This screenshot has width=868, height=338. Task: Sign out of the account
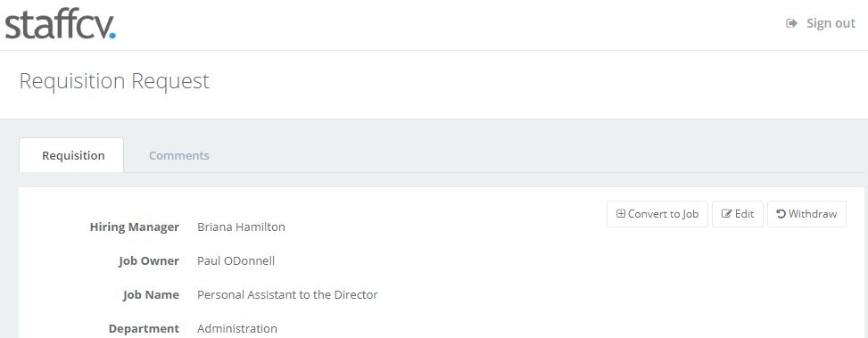click(x=821, y=23)
